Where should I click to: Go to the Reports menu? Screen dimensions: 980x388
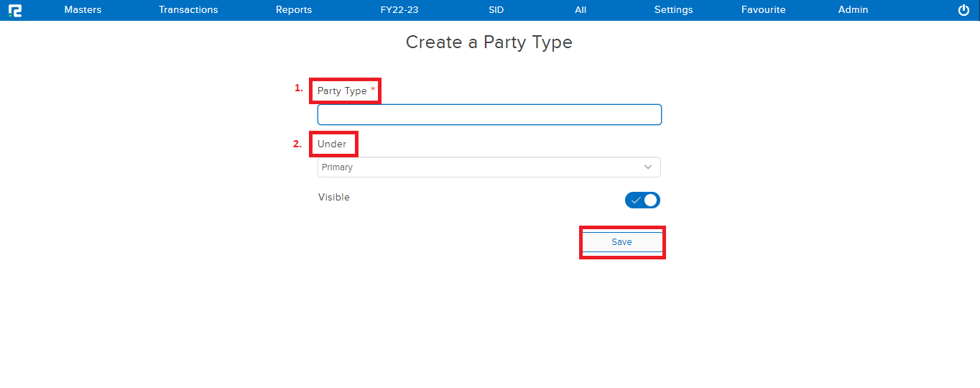[x=294, y=10]
